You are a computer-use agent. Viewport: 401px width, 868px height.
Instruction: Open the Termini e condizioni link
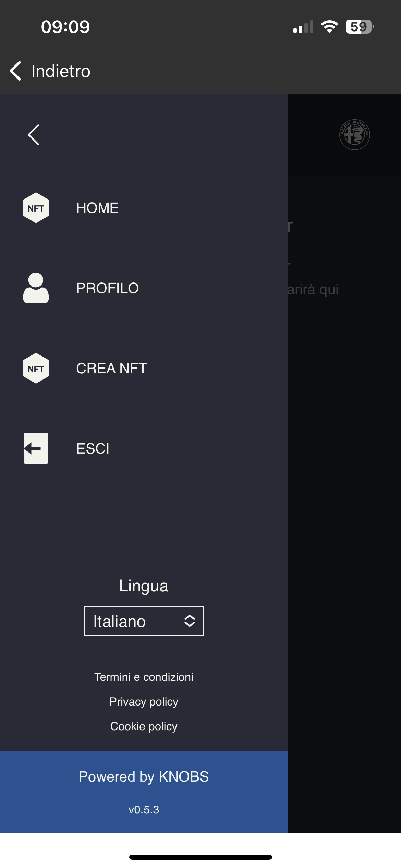click(x=144, y=677)
